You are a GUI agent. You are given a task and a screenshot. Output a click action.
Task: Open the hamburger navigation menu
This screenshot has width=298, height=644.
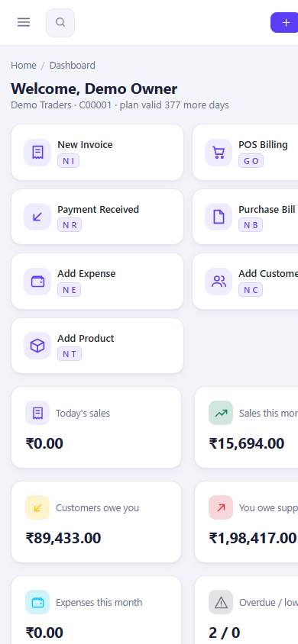tap(24, 22)
